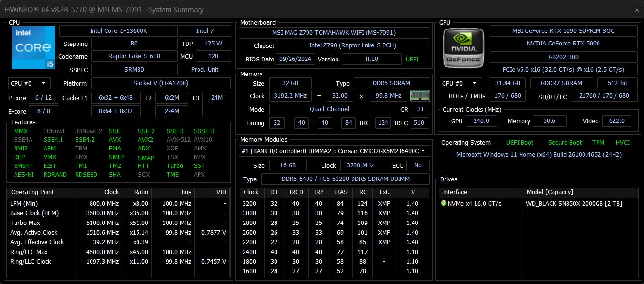Click the VID column header
The image size is (644, 284).
(213, 192)
